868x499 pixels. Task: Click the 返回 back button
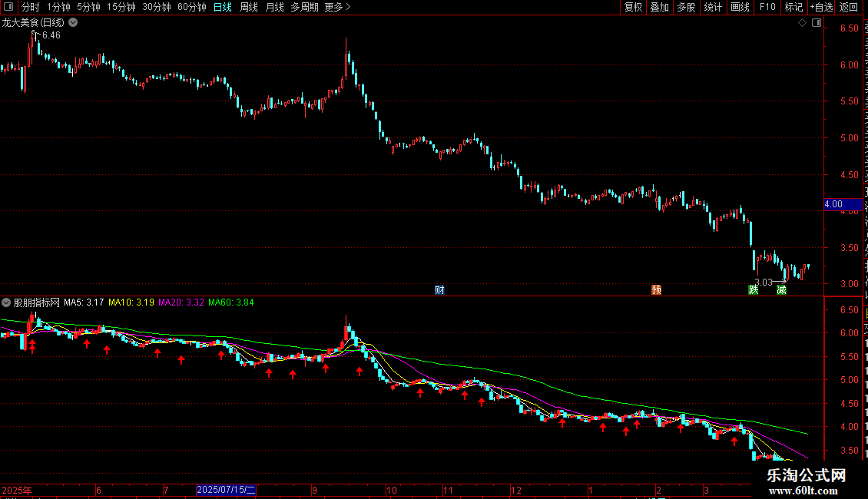tap(849, 7)
